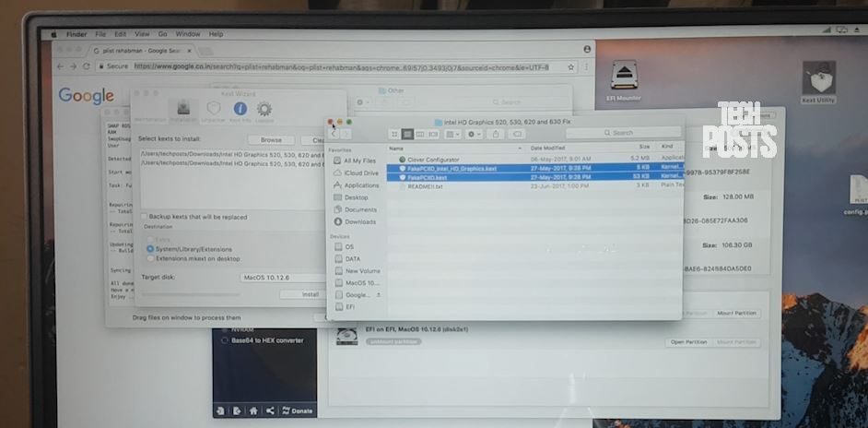Eject Google device in Finder sidebar

(380, 295)
